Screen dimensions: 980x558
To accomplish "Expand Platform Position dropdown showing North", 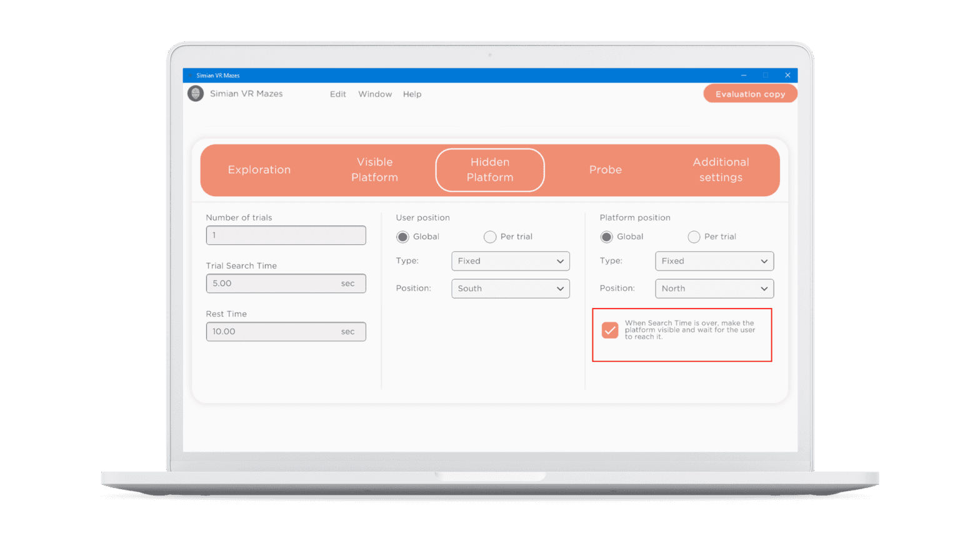I will [x=714, y=289].
